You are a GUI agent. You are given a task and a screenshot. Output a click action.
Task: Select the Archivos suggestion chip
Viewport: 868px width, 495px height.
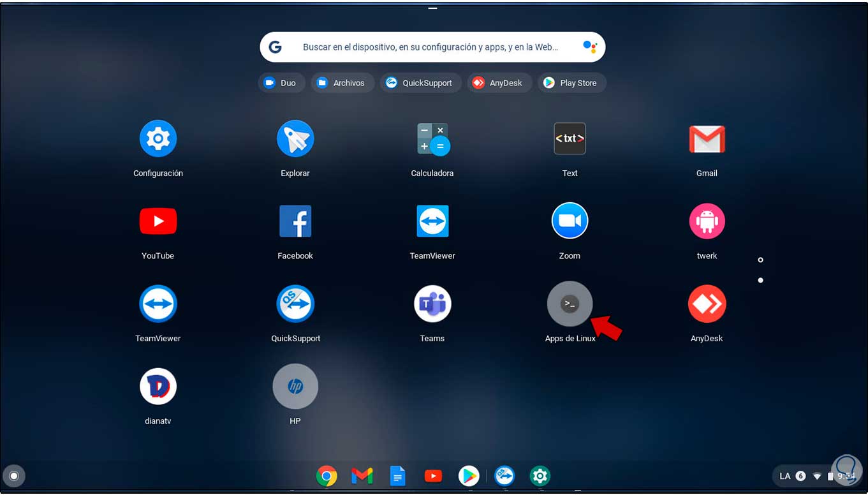point(342,83)
